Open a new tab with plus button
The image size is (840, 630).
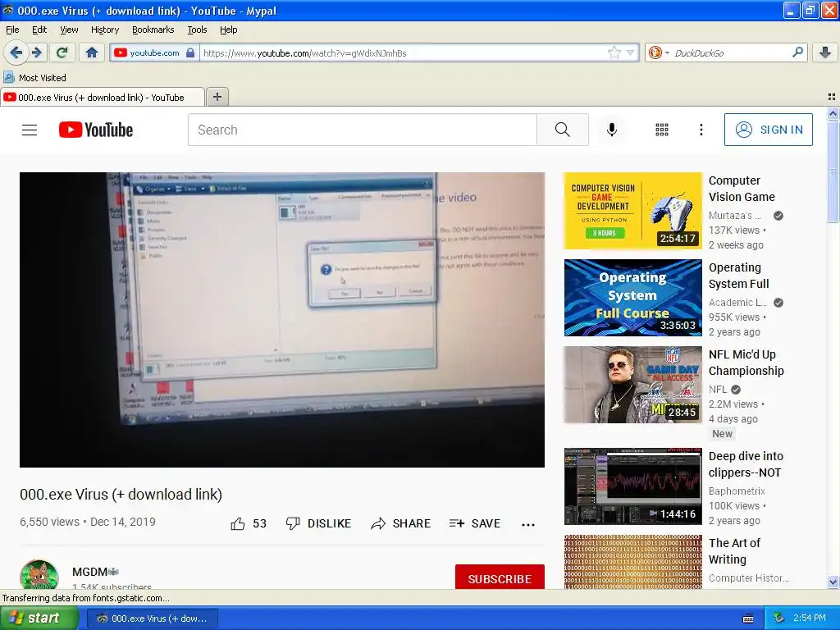tap(217, 97)
